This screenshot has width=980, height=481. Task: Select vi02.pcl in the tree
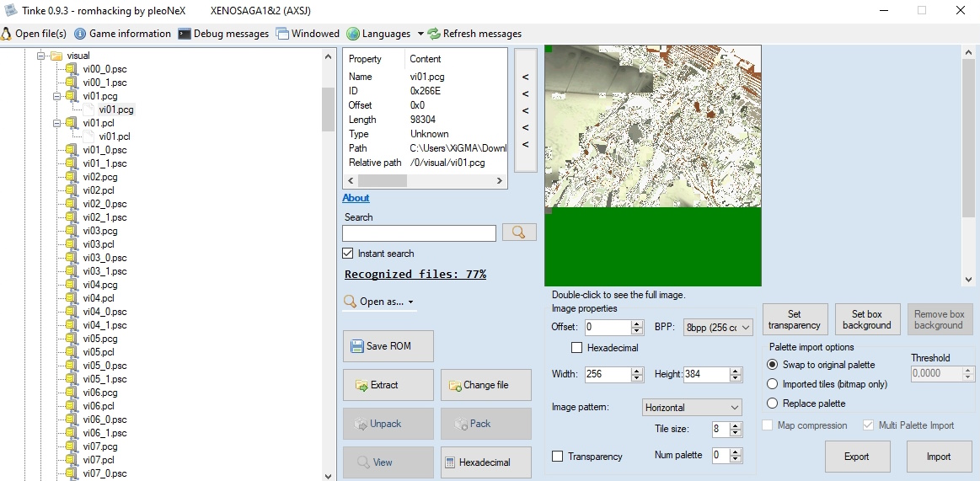point(99,190)
